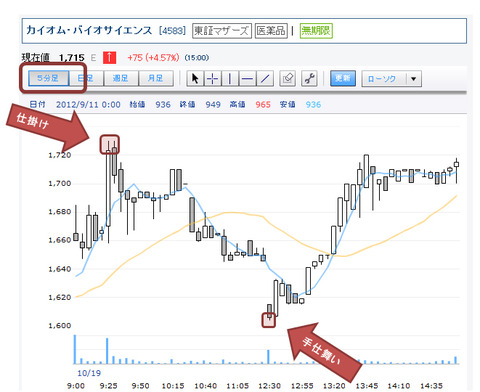The height and width of the screenshot is (392, 480).
Task: Click the 12:30 time axis label
Action: [269, 386]
